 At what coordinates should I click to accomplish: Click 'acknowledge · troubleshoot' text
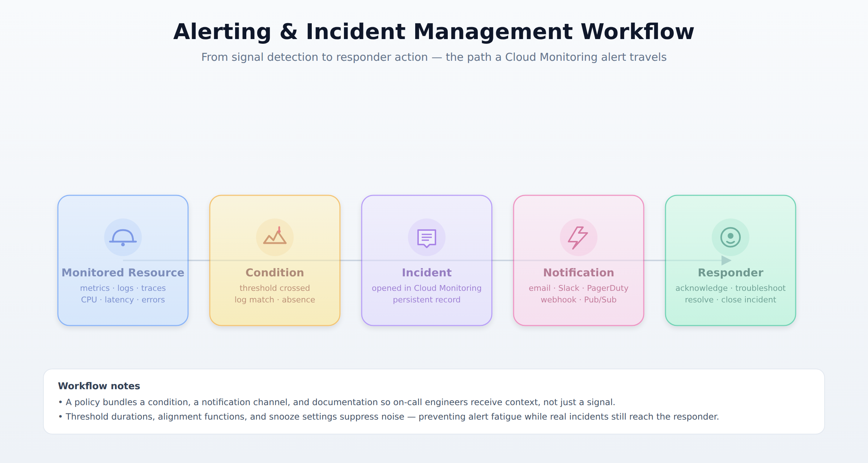pos(731,288)
